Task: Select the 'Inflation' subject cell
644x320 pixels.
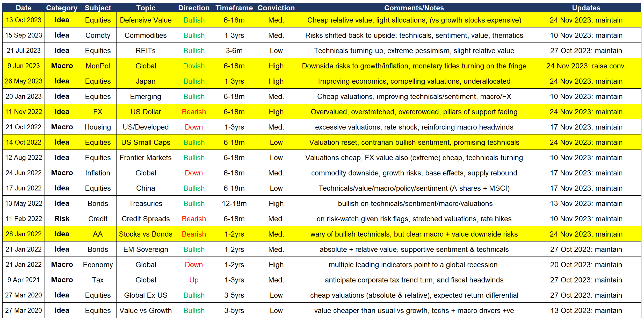Action: [x=98, y=173]
